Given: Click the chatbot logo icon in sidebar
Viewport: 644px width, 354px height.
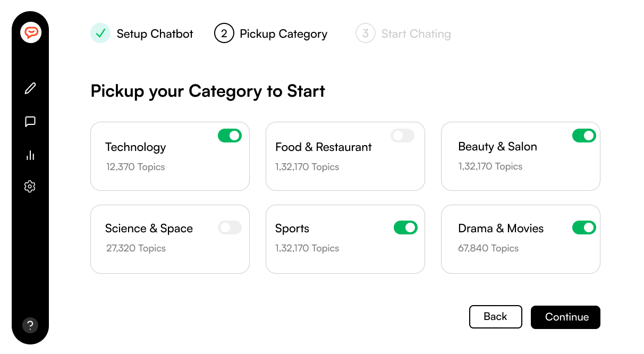Looking at the screenshot, I should pyautogui.click(x=31, y=33).
